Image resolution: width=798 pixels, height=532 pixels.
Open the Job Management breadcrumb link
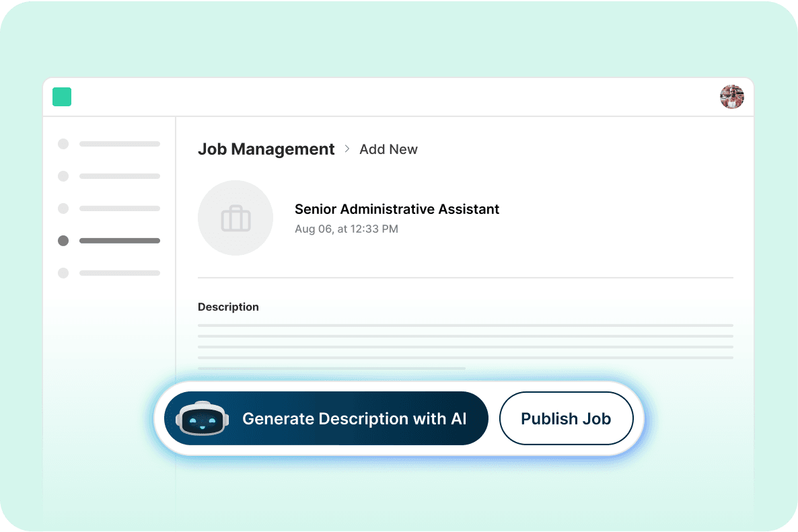266,149
